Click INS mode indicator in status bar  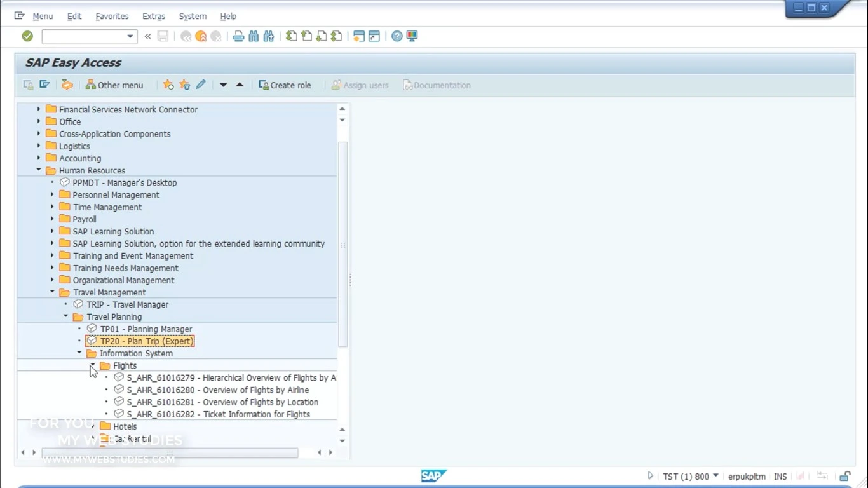click(780, 476)
